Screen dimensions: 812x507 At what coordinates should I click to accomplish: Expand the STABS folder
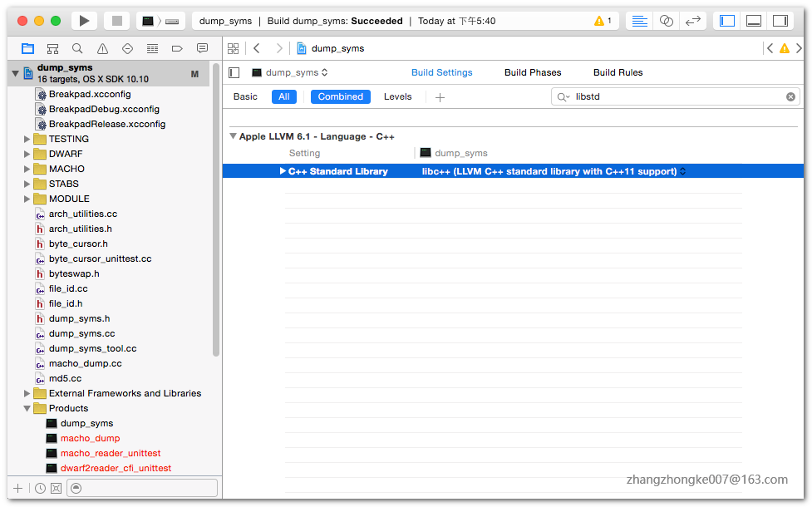click(27, 185)
